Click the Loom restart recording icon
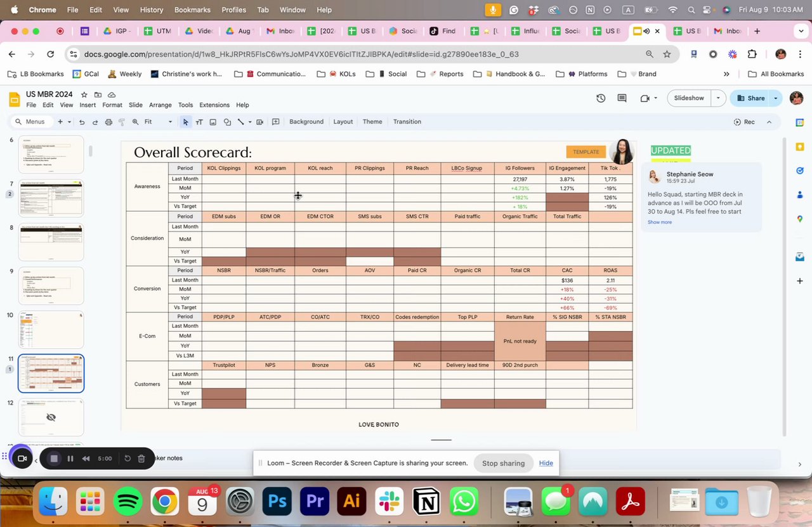 pos(128,459)
